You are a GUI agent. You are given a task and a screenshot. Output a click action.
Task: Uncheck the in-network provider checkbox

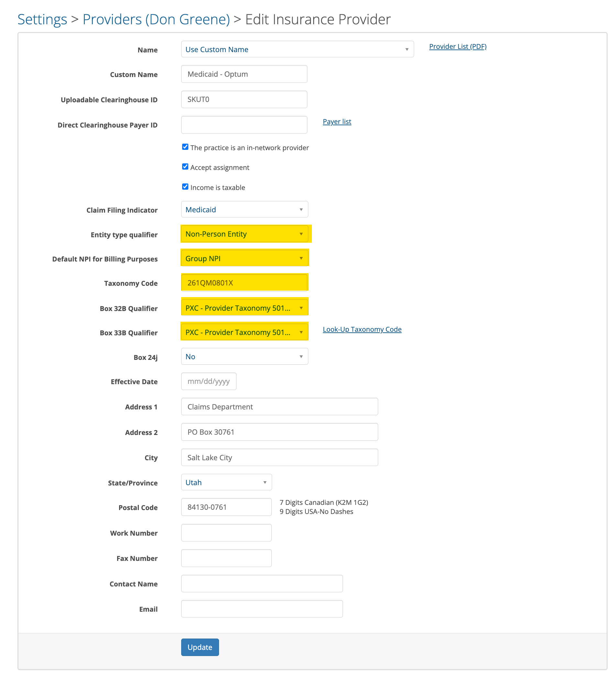coord(185,147)
